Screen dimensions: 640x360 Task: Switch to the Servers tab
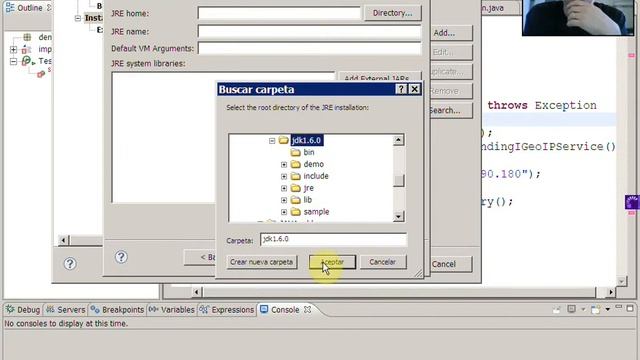[x=65, y=310]
